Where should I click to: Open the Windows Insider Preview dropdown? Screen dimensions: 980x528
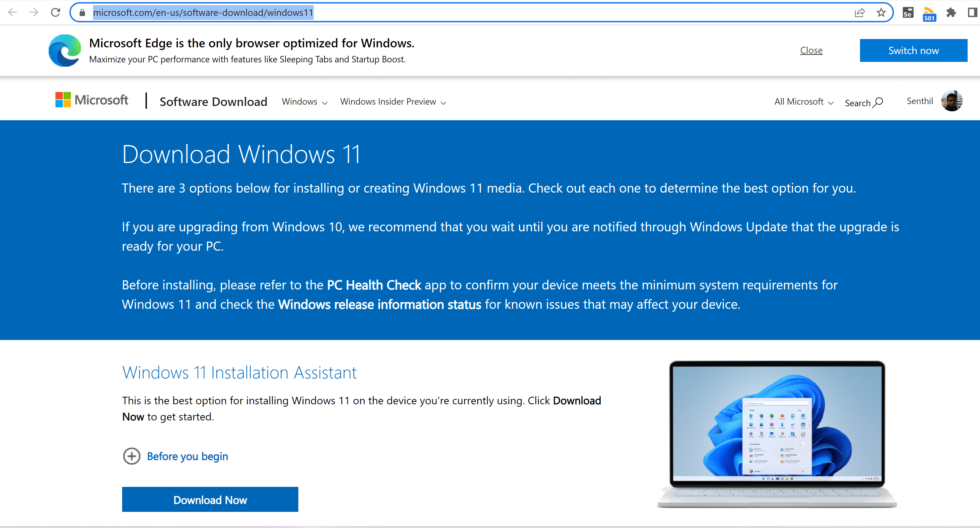(392, 102)
